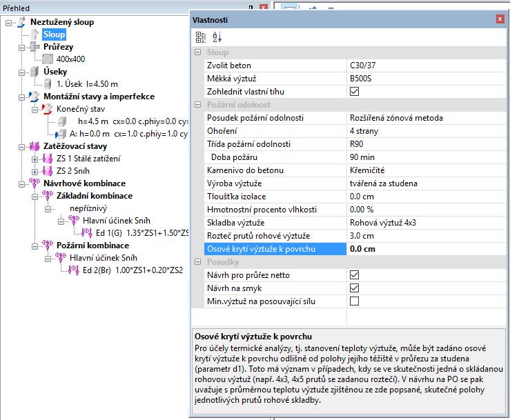Click the Sloup column icon in tree
The height and width of the screenshot is (420, 510).
35,34
